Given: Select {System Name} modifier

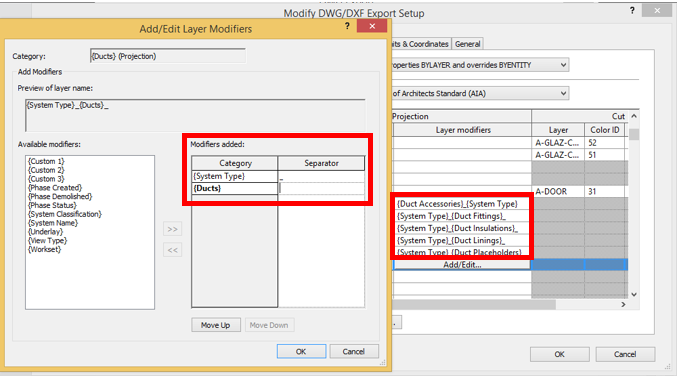Looking at the screenshot, I should 53,223.
